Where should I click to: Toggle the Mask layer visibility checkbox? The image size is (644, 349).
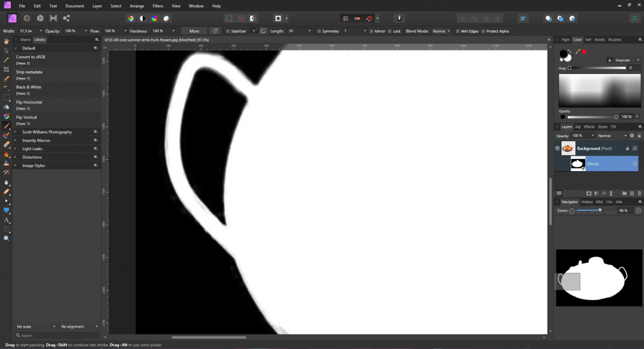635,164
